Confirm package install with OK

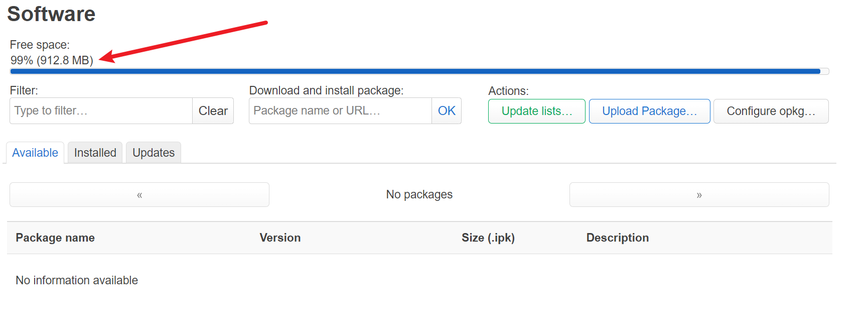click(447, 111)
